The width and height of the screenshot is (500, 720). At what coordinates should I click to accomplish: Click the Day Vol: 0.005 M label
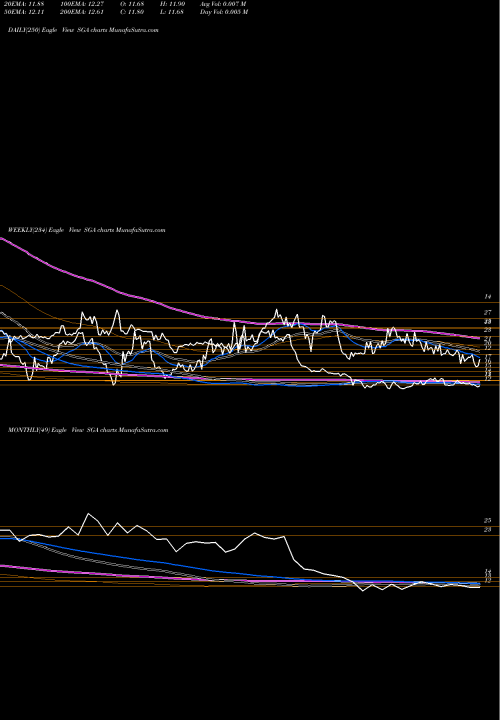224,12
